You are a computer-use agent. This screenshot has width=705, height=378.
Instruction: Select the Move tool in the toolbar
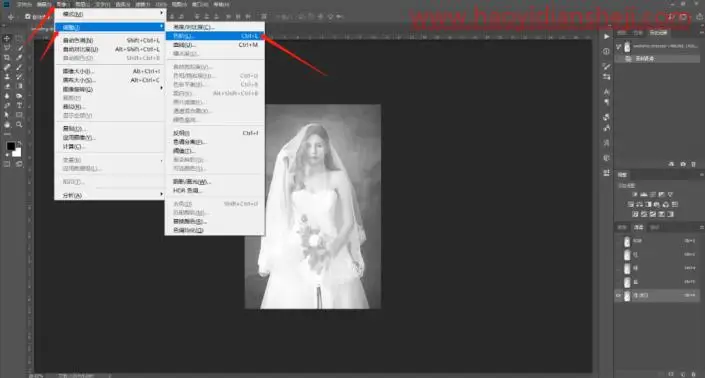7,38
